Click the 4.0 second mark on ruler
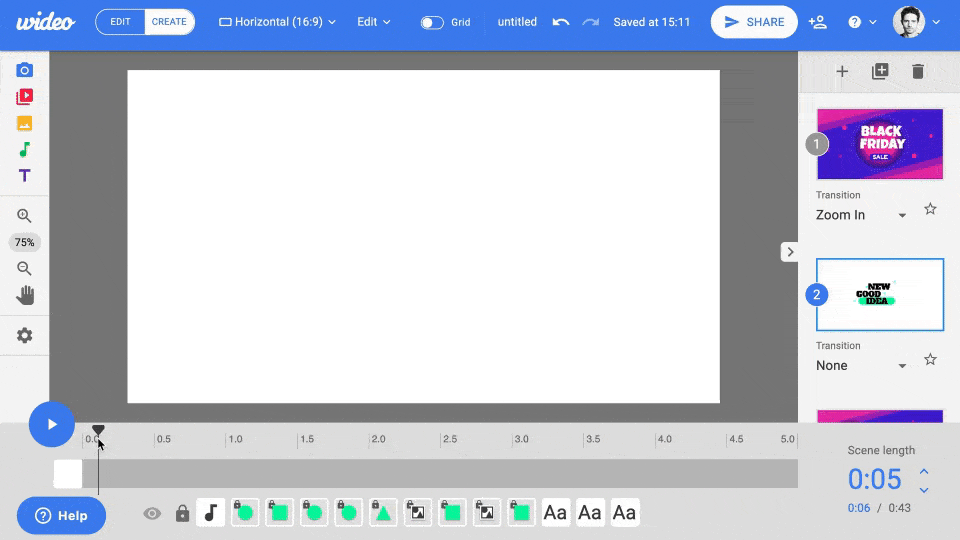The height and width of the screenshot is (540, 960). tap(664, 439)
